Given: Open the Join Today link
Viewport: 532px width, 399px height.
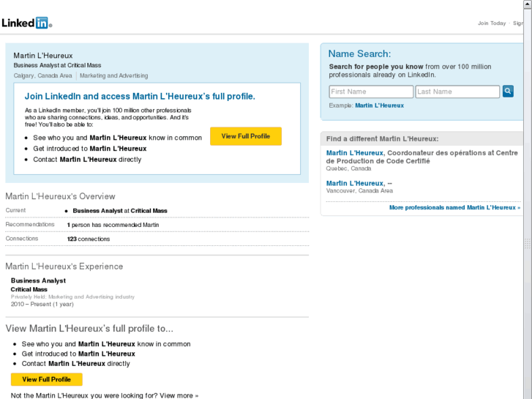Looking at the screenshot, I should point(492,23).
